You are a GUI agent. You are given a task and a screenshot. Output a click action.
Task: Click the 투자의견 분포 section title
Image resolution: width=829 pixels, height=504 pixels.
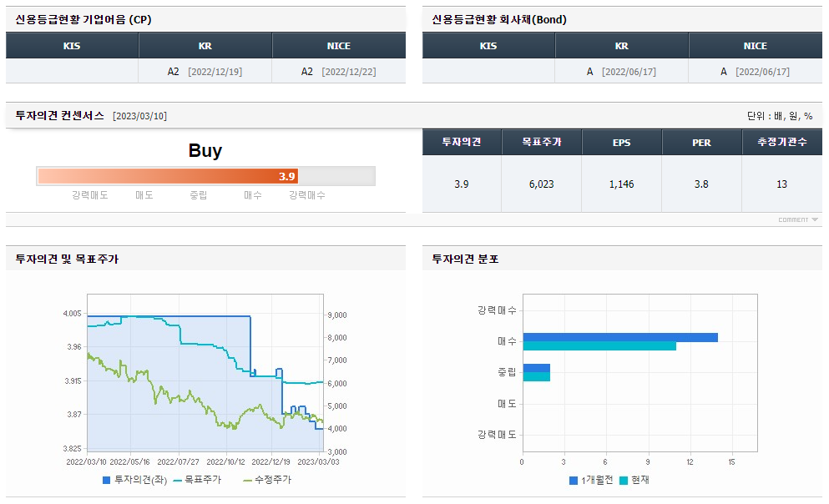coord(465,259)
